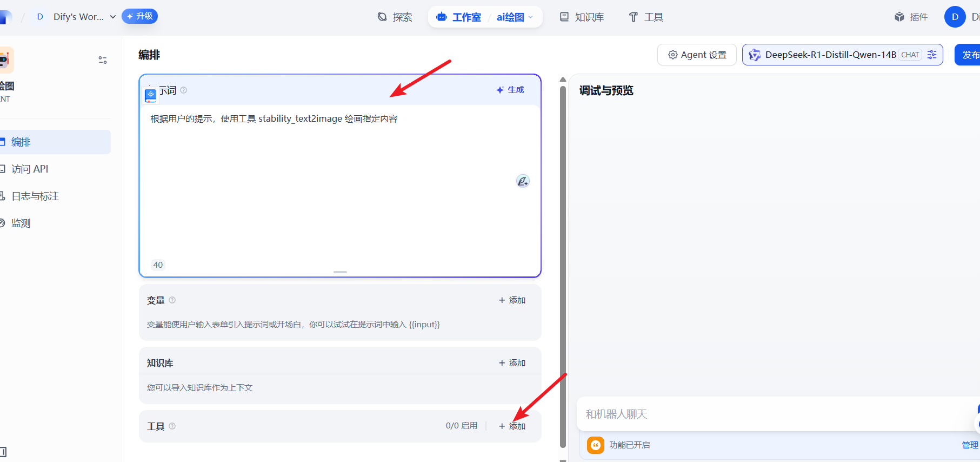Viewport: 980px width, 462px height.
Task: Click the help icon beside prompt title
Action: (184, 90)
